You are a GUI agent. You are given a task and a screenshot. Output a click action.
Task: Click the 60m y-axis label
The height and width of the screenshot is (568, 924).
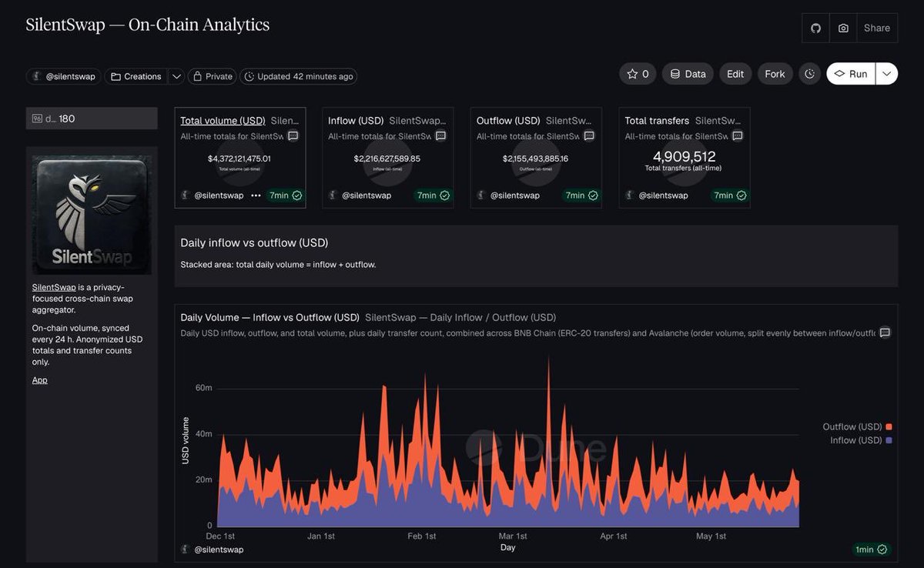[x=204, y=388]
